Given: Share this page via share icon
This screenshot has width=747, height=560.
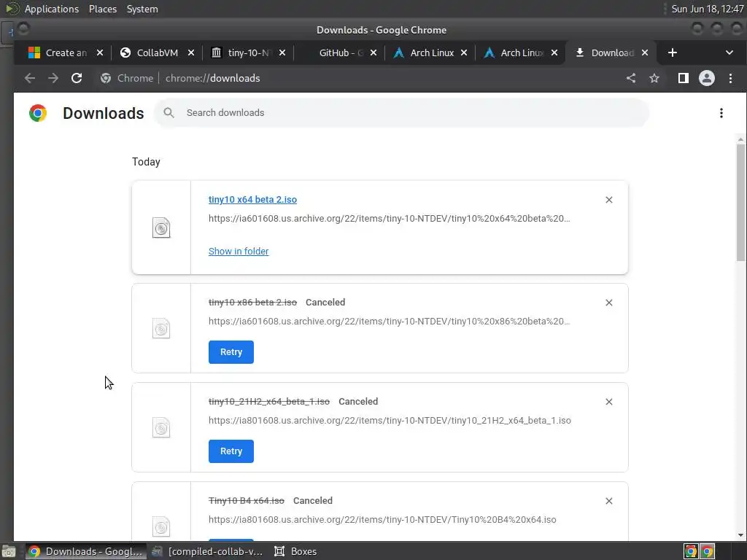Looking at the screenshot, I should (631, 78).
